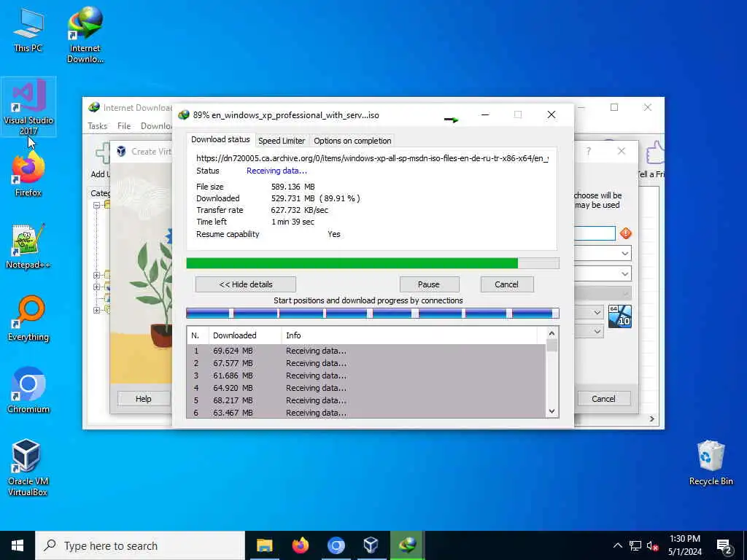Click the connections progress segment bar
The height and width of the screenshot is (560, 747).
pyautogui.click(x=373, y=313)
